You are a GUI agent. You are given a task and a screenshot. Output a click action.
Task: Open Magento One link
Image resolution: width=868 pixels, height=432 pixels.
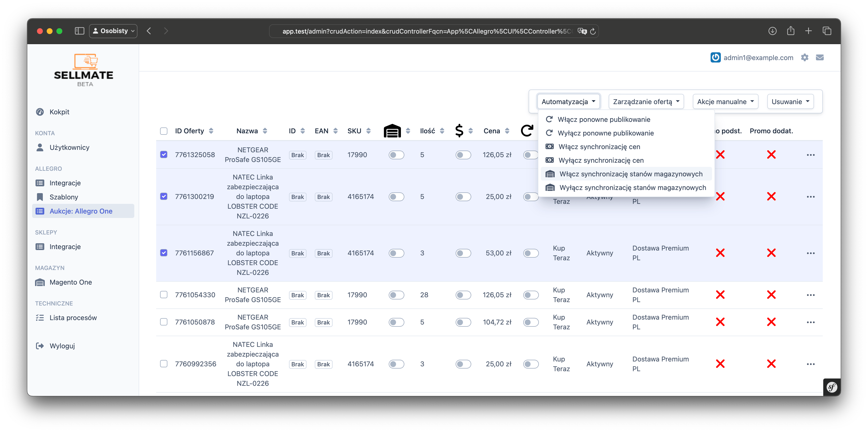point(70,282)
